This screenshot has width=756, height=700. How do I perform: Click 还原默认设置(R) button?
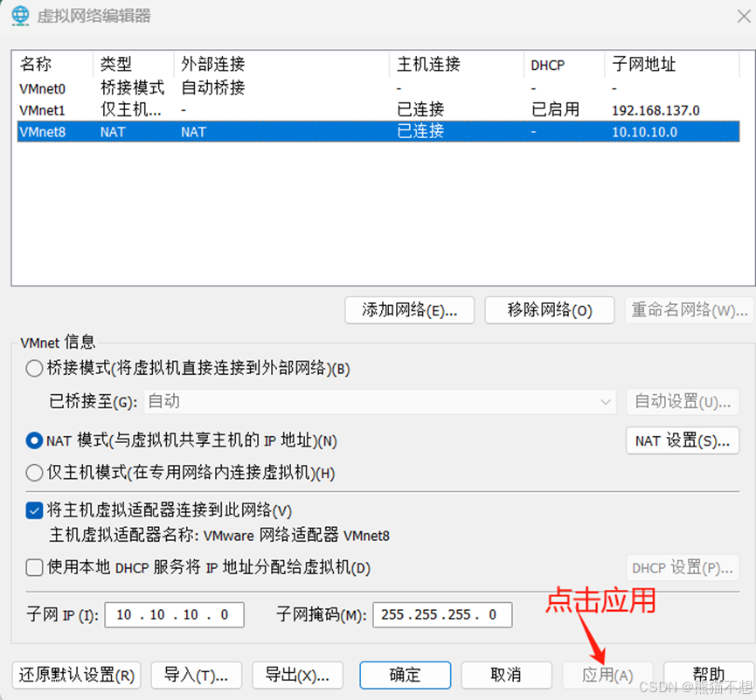pos(76,676)
